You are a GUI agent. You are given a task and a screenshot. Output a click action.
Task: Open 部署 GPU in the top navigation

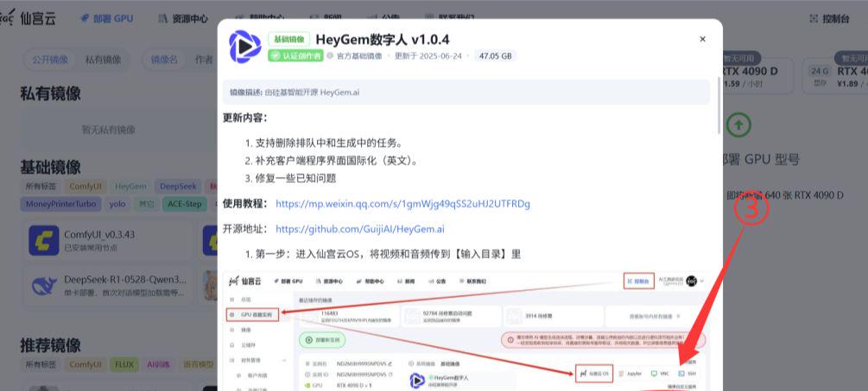click(x=107, y=18)
